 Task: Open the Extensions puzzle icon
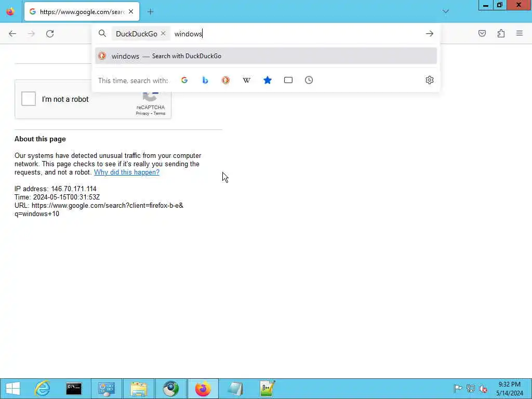tap(501, 33)
